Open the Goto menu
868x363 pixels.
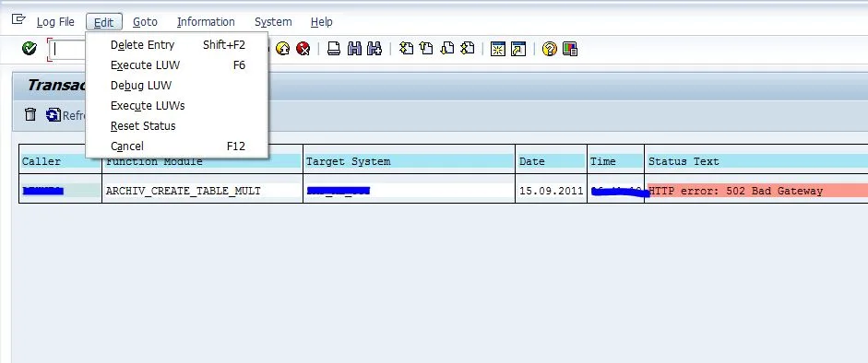[x=145, y=22]
